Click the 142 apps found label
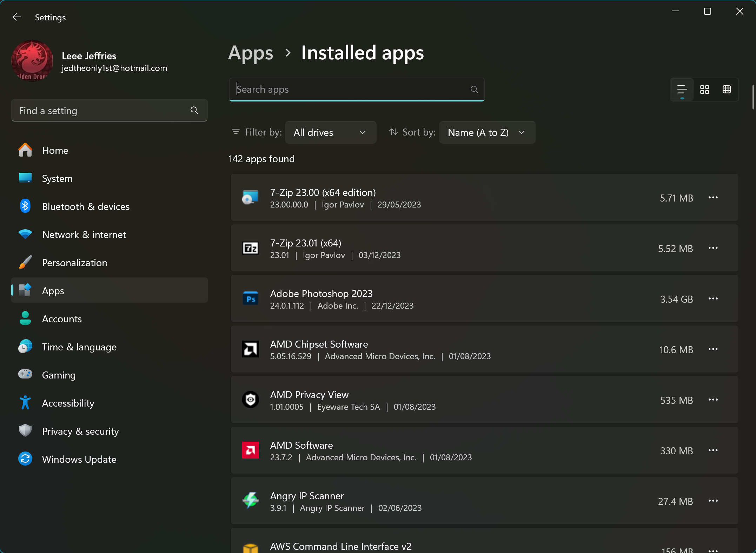Screen dimensions: 756x553 [x=261, y=159]
